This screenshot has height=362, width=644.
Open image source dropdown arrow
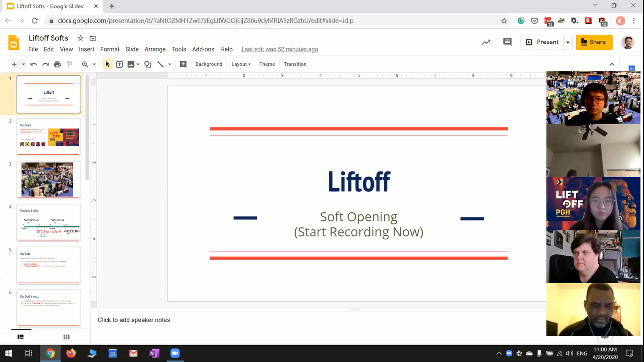click(138, 64)
